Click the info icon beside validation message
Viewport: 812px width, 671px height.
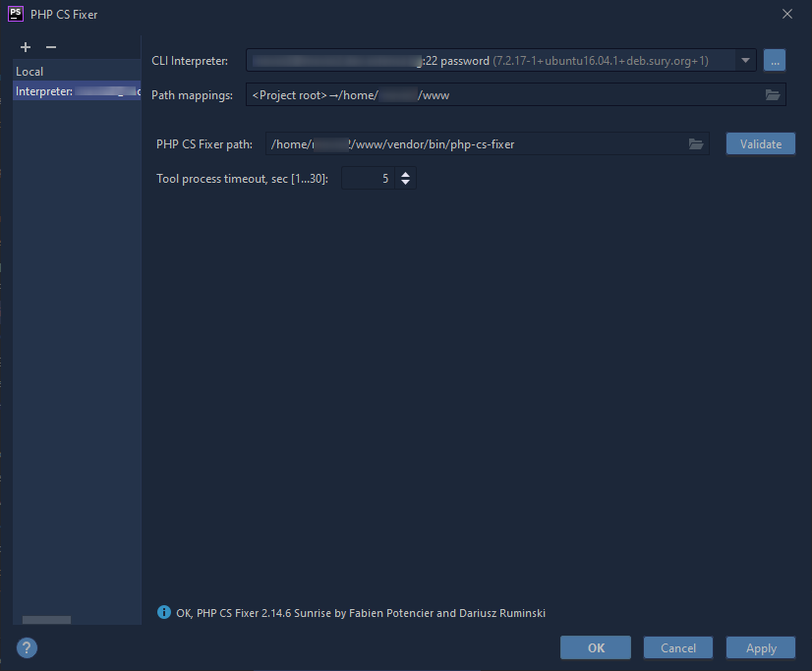[163, 612]
